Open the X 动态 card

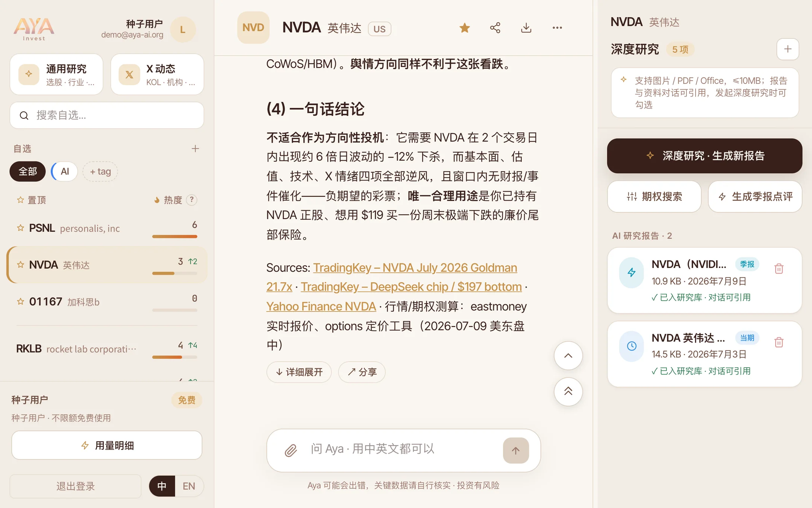[157, 74]
